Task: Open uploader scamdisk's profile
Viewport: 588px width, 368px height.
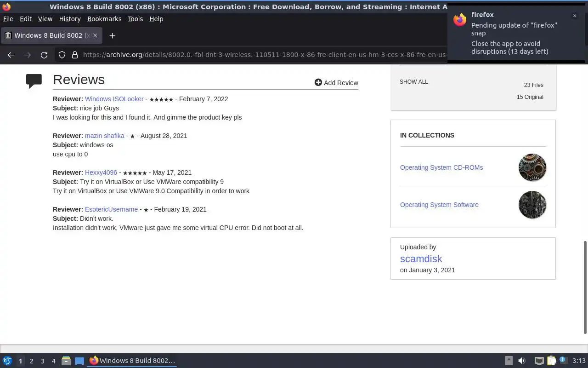Action: click(421, 259)
